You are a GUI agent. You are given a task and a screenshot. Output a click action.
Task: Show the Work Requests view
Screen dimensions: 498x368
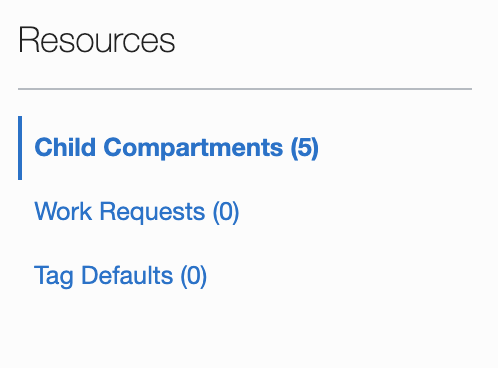[137, 212]
